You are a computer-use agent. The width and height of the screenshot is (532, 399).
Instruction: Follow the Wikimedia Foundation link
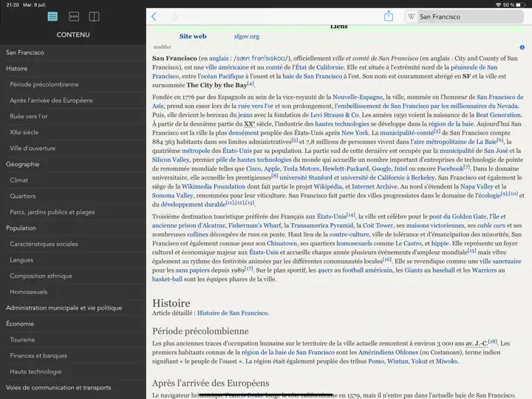[x=214, y=187]
